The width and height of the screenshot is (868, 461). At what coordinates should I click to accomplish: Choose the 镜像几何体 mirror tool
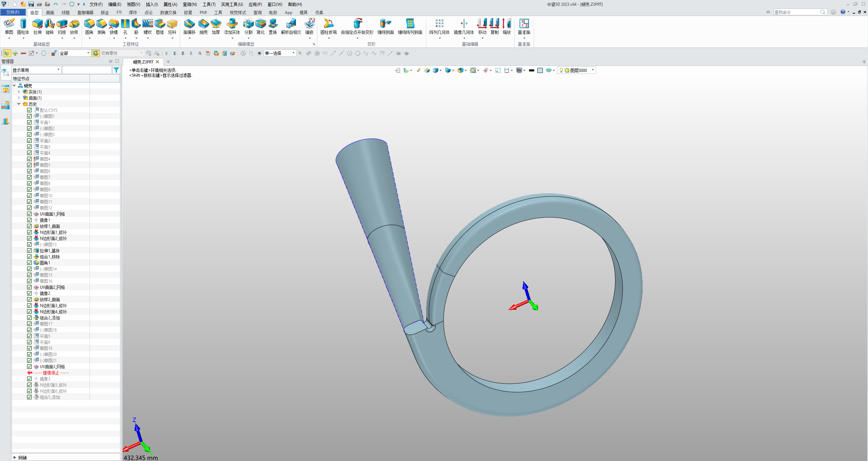click(x=463, y=24)
